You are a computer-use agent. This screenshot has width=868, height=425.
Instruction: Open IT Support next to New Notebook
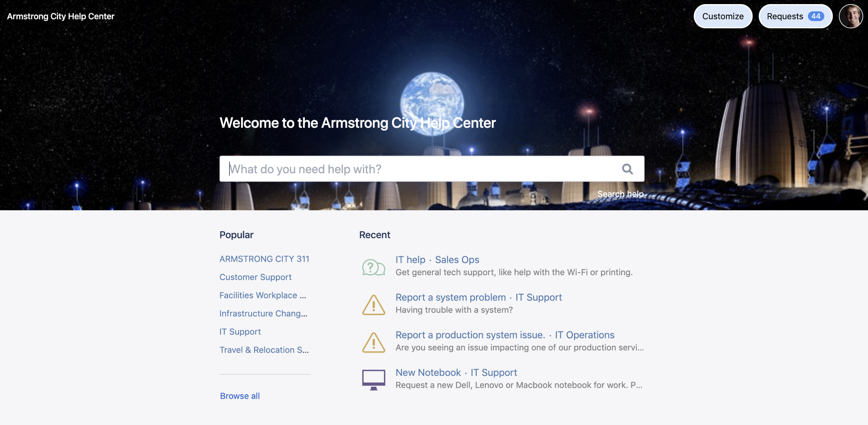[x=494, y=372]
